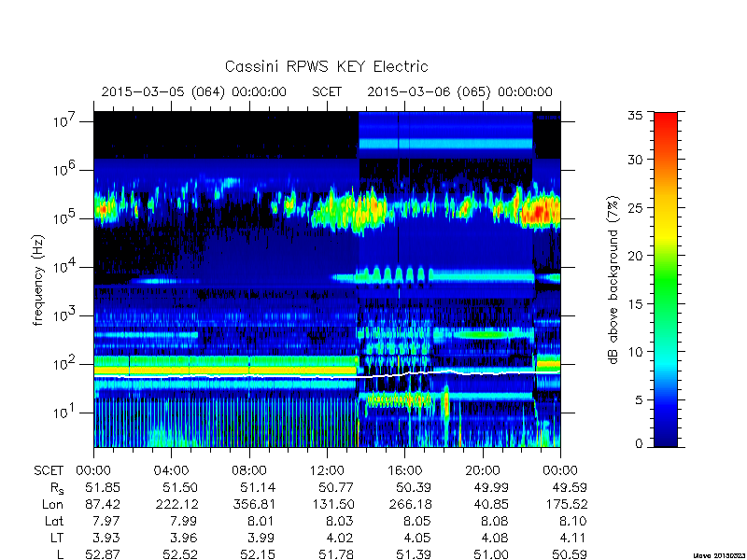Screen dimensions: 747x560
Task: Click the 10^5 frequency tick label
Action: click(64, 218)
